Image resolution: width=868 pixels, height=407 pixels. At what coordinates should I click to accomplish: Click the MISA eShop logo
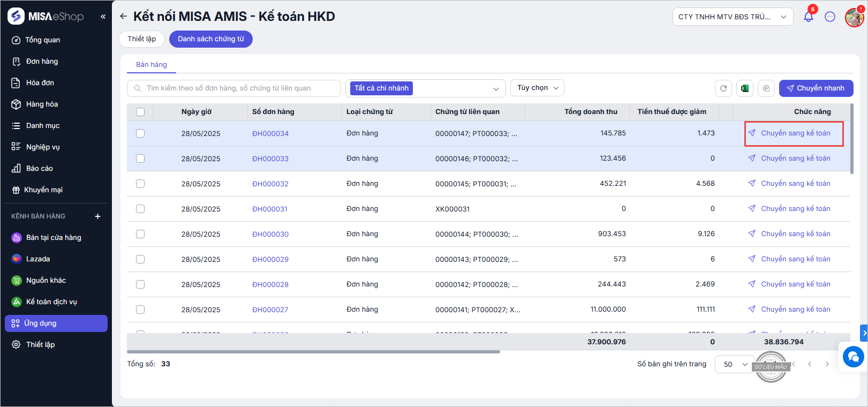pos(46,16)
